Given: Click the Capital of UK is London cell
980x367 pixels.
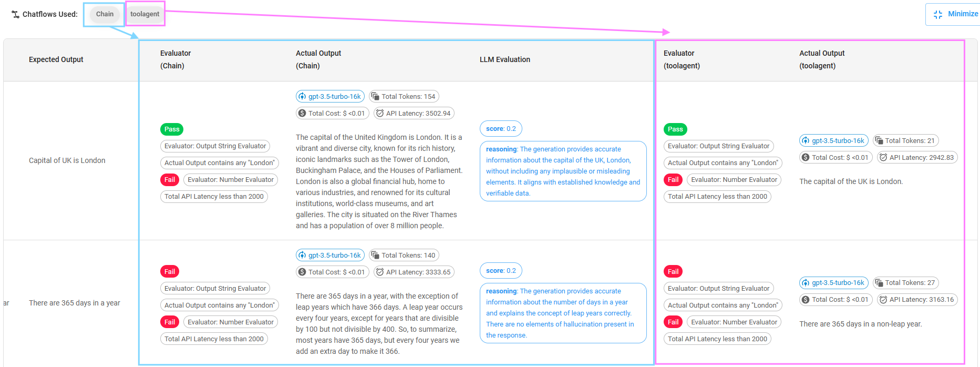Looking at the screenshot, I should [x=67, y=160].
